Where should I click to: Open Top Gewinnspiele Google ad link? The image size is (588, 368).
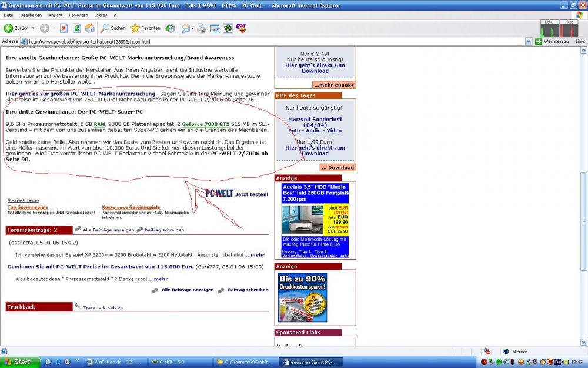click(x=28, y=207)
